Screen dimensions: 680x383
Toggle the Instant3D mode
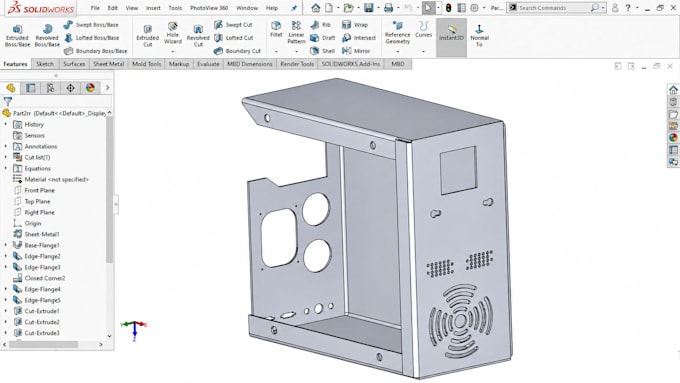[451, 37]
